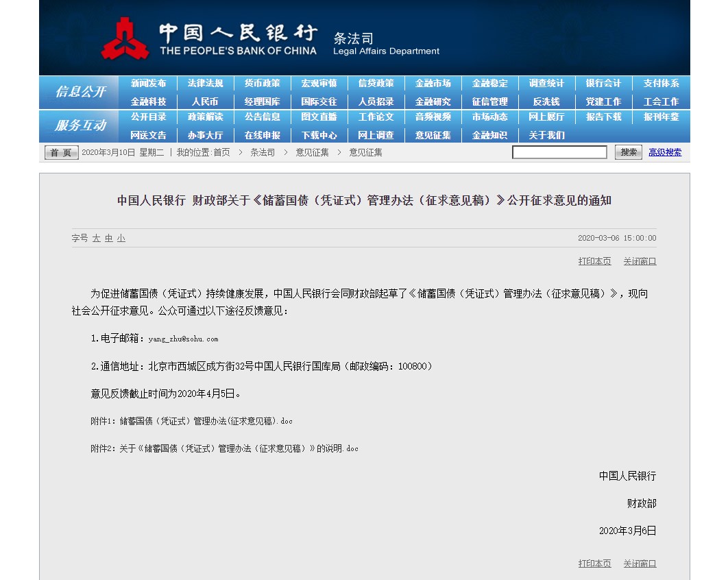Click 条法司 in the breadcrumb path
The height and width of the screenshot is (580, 728).
point(263,153)
